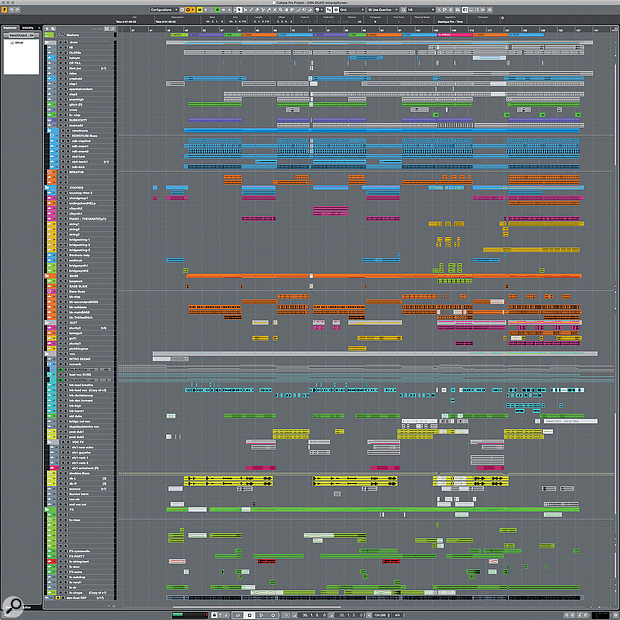Select the 'BASS SLIDE' track name

pos(78,286)
